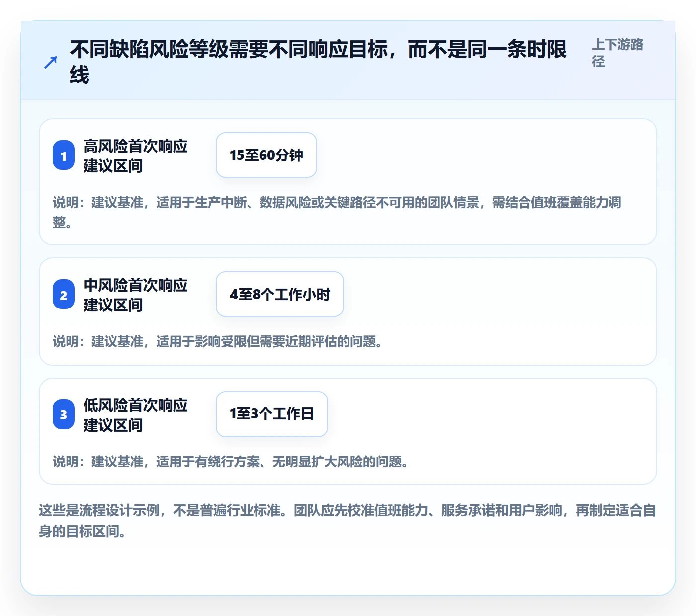
Task: Select the 15至60分钟 value pill
Action: coord(266,155)
